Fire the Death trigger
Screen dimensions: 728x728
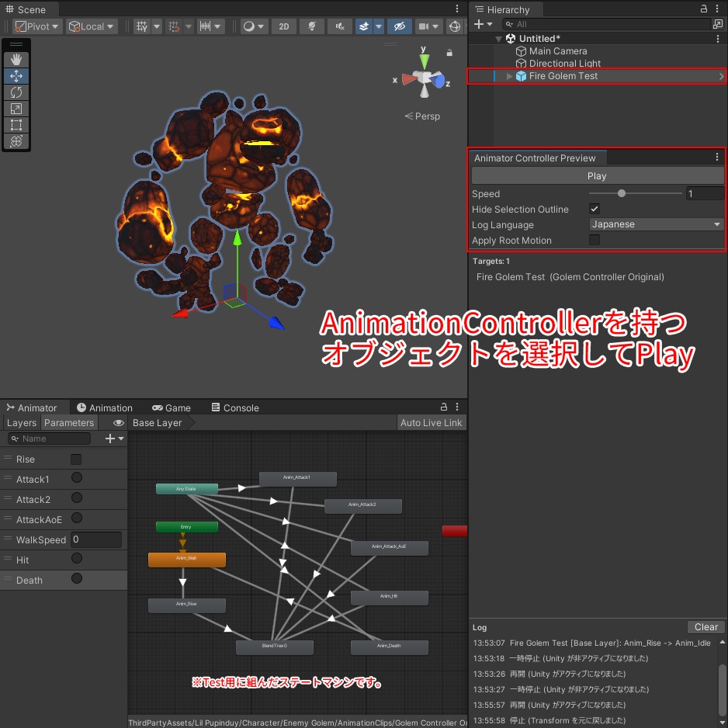pyautogui.click(x=77, y=578)
